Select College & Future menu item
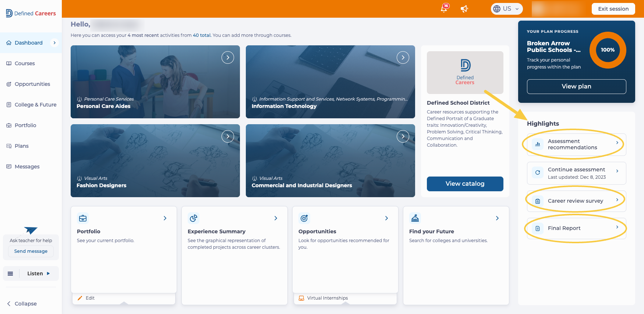 coord(31,105)
